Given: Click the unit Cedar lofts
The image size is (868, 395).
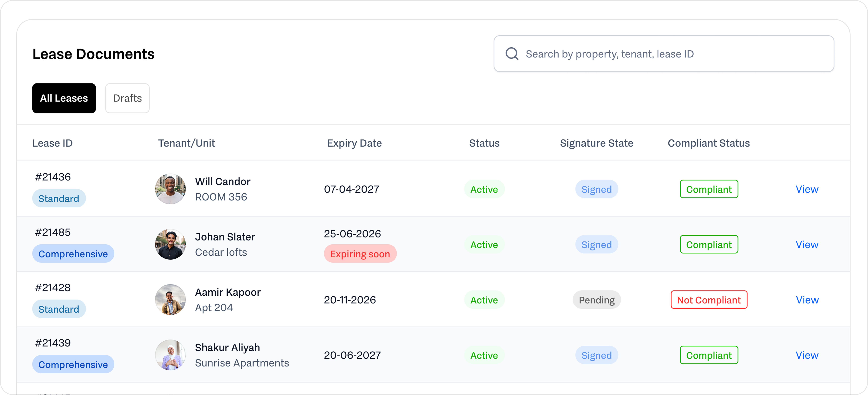Looking at the screenshot, I should [221, 252].
